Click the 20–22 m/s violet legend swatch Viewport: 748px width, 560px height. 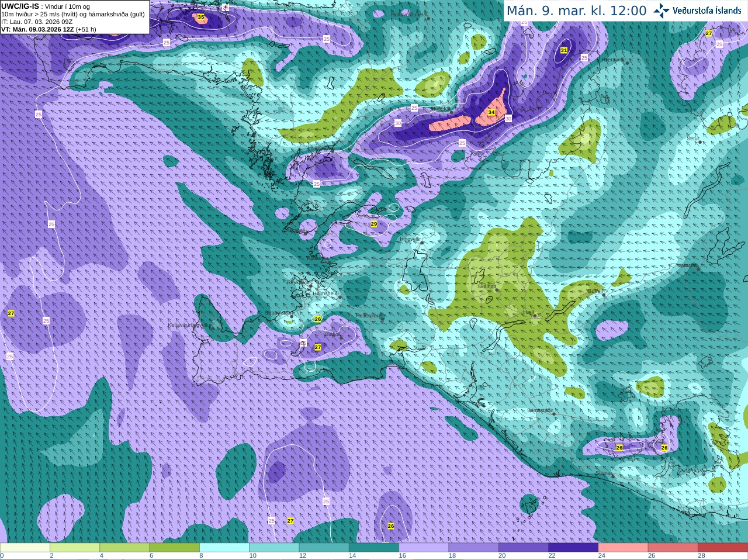tap(524, 548)
